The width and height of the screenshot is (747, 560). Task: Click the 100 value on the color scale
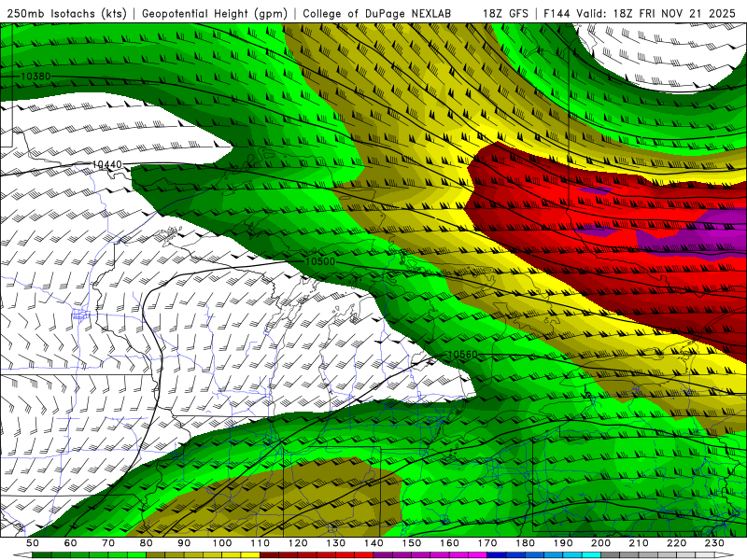(222, 543)
